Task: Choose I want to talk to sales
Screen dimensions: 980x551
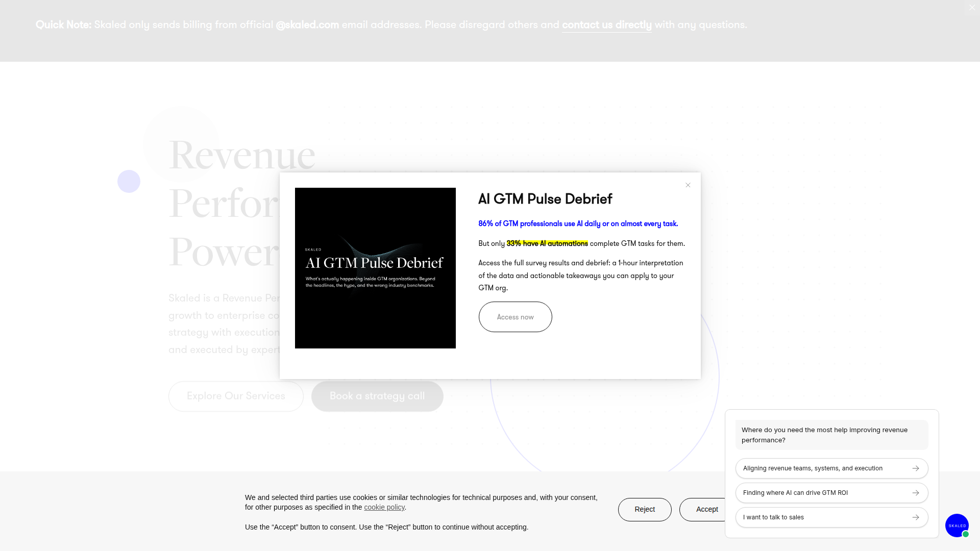Action: (x=831, y=517)
